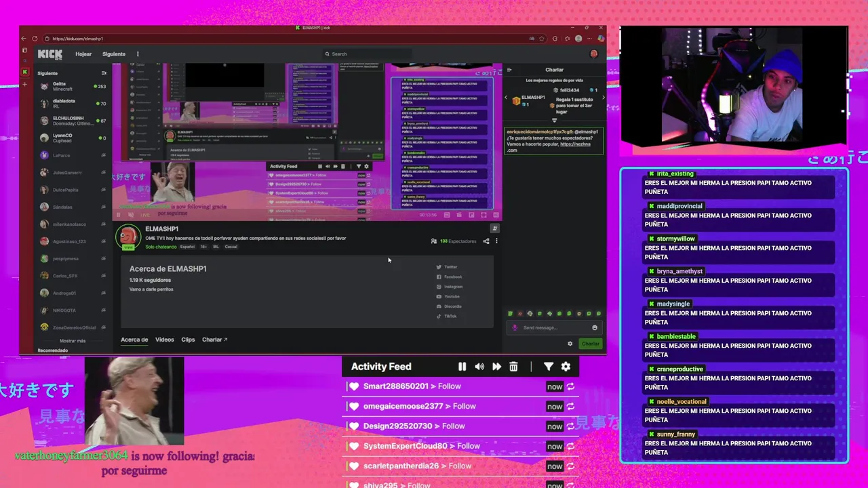Pause the Activity Feed
This screenshot has width=868, height=488.
tap(462, 367)
